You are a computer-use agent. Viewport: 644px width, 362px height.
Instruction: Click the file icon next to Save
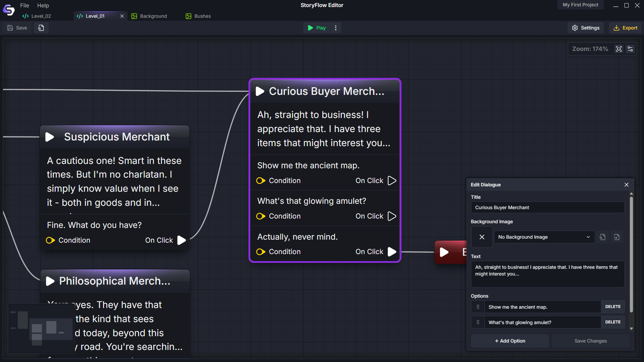coord(41,28)
